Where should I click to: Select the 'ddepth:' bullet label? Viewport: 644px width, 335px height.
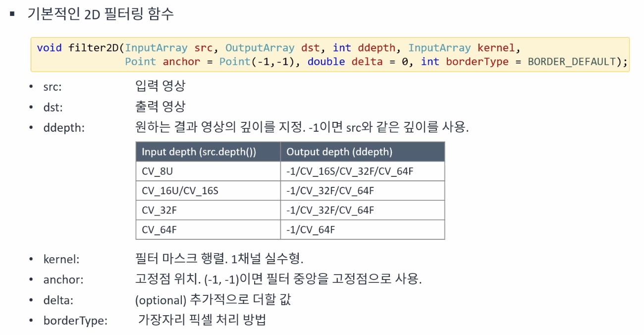click(64, 128)
